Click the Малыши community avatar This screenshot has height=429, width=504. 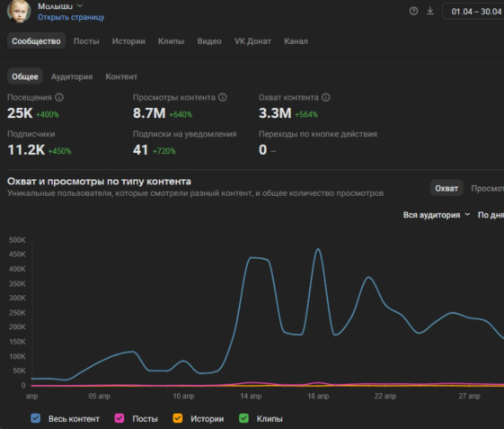click(x=19, y=12)
